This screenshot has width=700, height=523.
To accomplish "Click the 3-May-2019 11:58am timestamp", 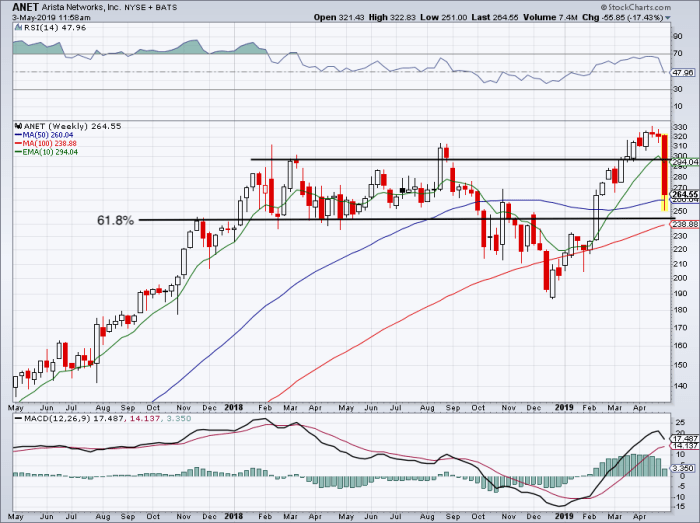I will coord(51,18).
